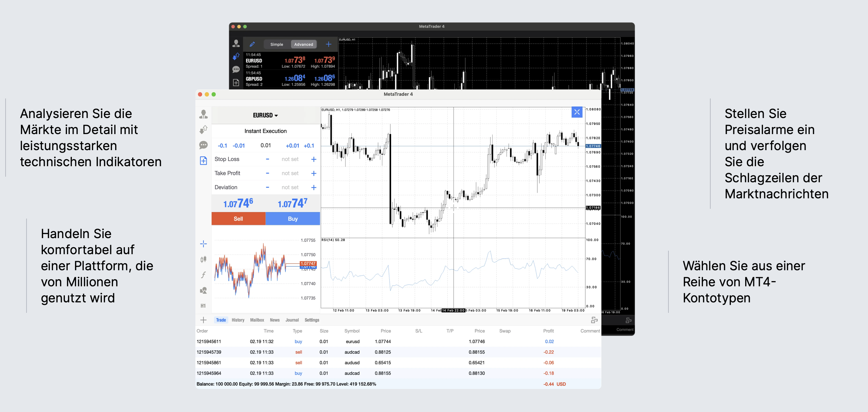
Task: Click layout icon at right of front terminal tabs
Action: [x=594, y=320]
